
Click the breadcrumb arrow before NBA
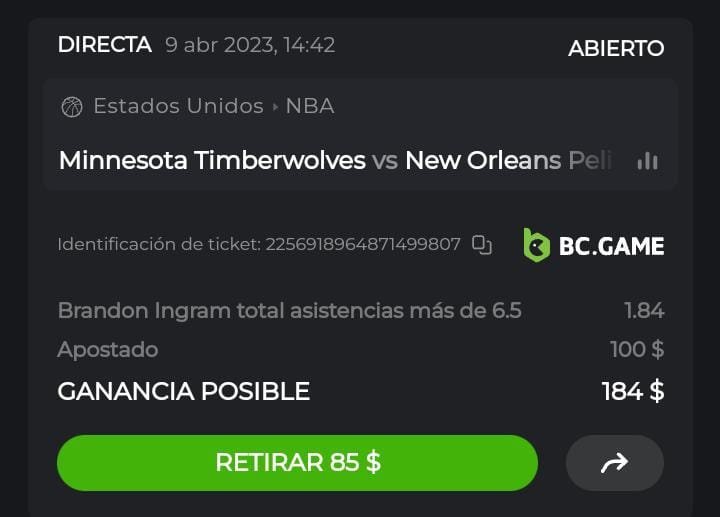pyautogui.click(x=275, y=107)
